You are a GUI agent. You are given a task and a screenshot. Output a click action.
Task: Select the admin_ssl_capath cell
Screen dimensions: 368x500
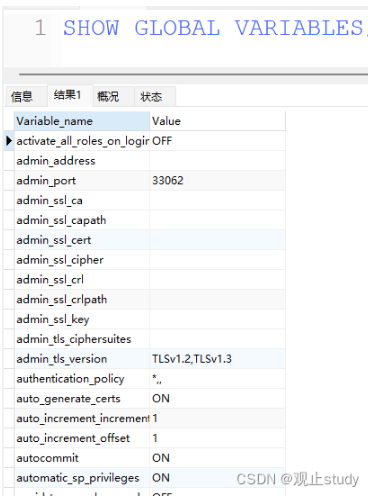pos(82,220)
